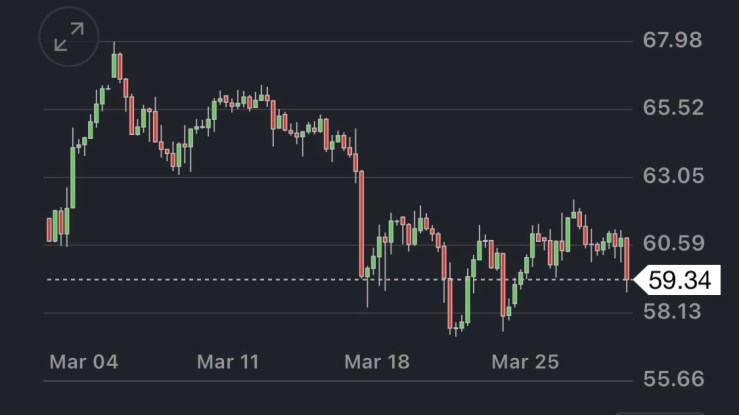739x415 pixels.
Task: Select the 63.05 price axis label
Action: click(671, 176)
